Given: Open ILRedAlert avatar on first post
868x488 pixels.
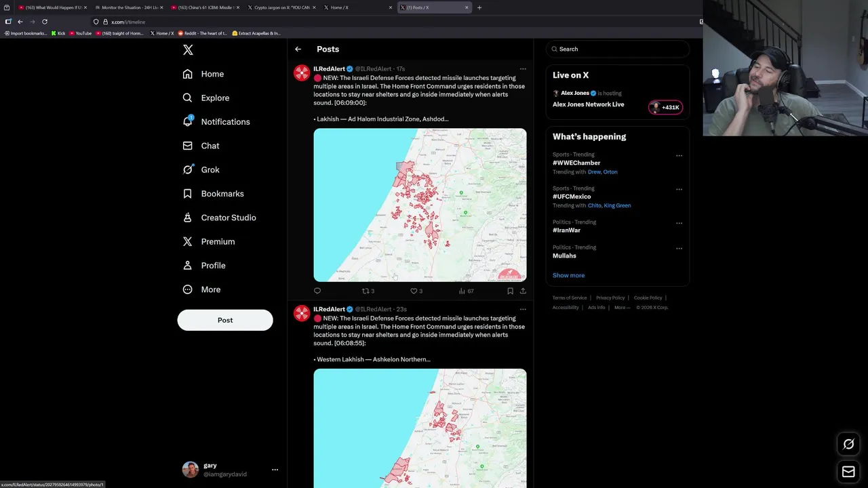Looking at the screenshot, I should (302, 73).
